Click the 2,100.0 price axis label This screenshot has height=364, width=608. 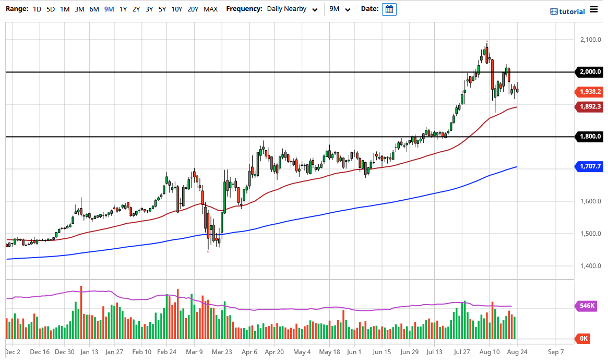[x=591, y=40]
